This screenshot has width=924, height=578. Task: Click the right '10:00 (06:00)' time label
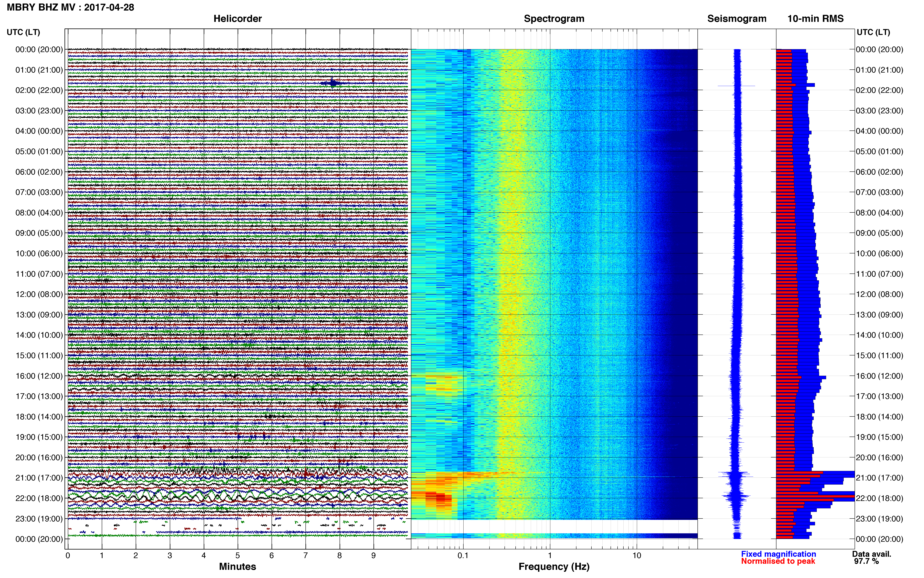coord(879,253)
